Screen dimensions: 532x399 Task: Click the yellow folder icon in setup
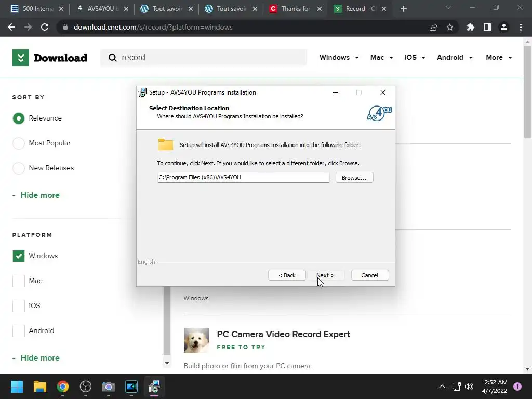[166, 144]
